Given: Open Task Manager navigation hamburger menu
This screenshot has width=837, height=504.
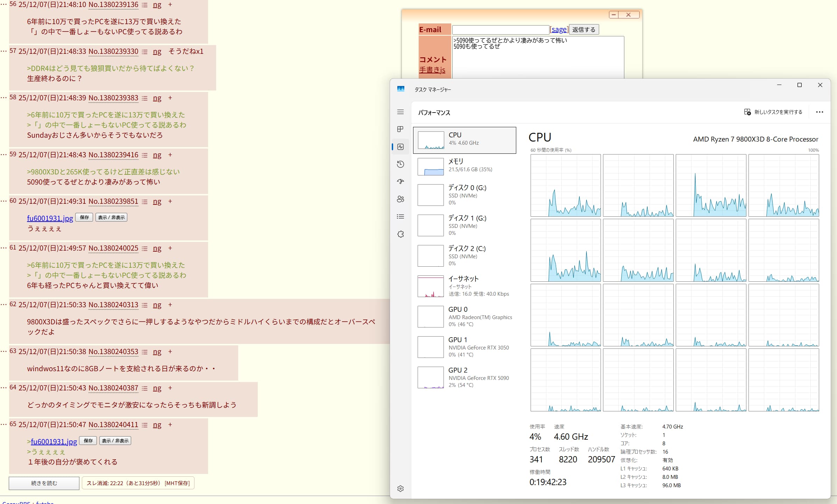Looking at the screenshot, I should [400, 112].
